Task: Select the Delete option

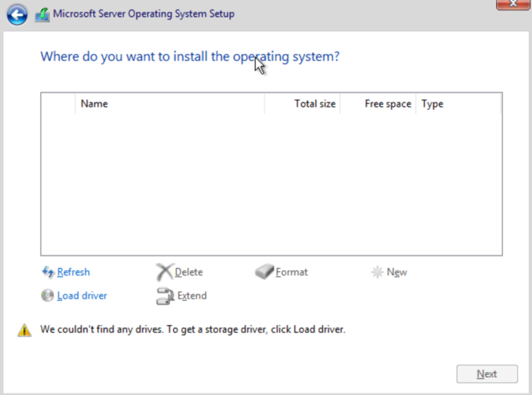Action: [188, 272]
